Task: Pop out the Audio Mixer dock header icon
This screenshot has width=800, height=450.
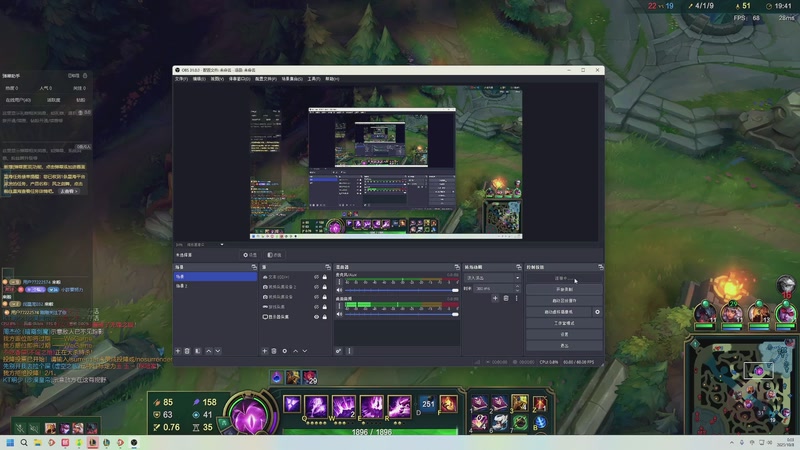Action: tap(457, 267)
